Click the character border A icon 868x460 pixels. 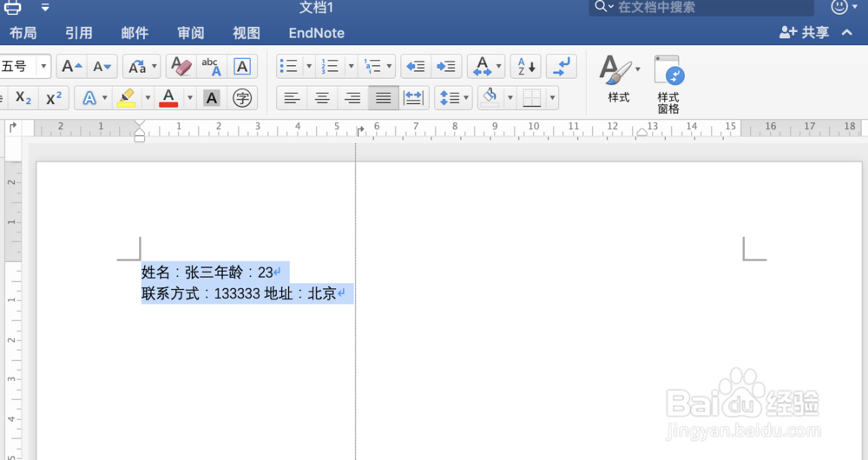tap(242, 67)
